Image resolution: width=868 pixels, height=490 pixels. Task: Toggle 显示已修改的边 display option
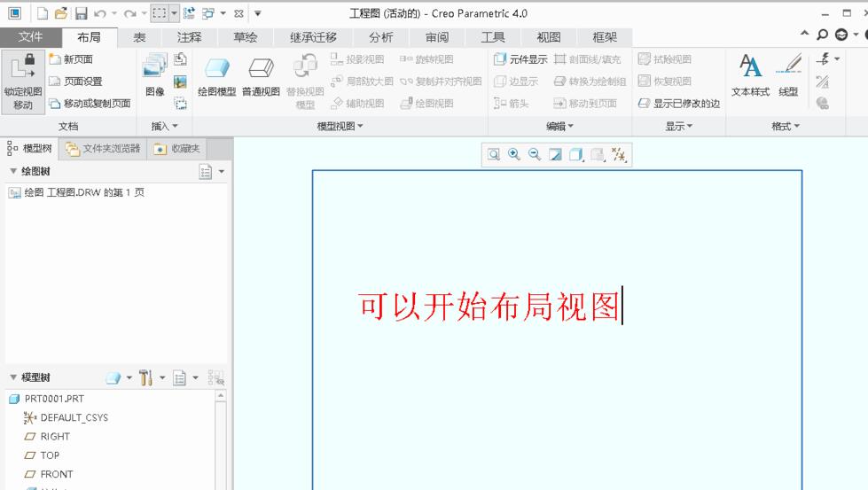pos(679,103)
